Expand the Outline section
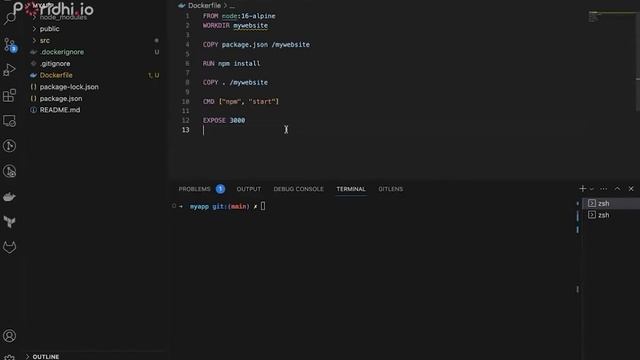Viewport: 640px width, 360px height. tap(46, 356)
